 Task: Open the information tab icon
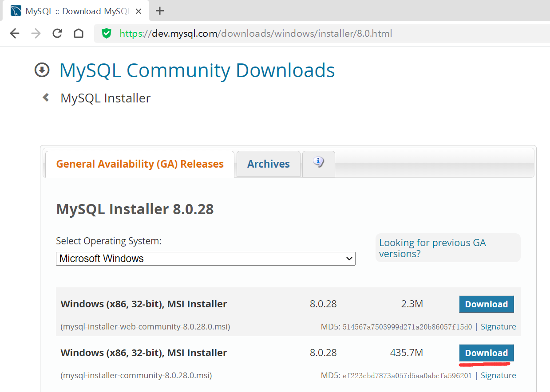point(318,163)
